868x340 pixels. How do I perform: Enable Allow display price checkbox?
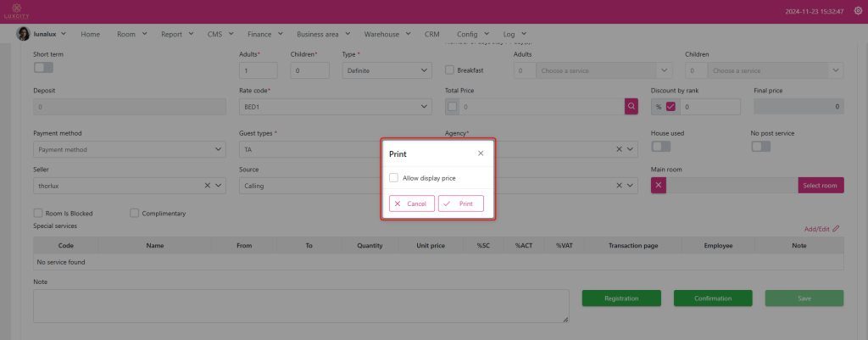click(x=393, y=178)
